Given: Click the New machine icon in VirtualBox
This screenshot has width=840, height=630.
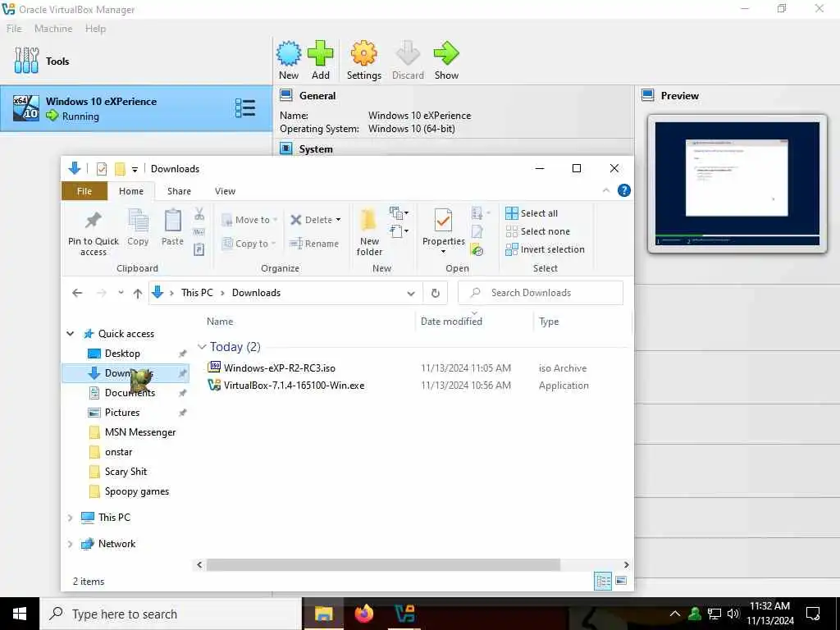Looking at the screenshot, I should (289, 53).
